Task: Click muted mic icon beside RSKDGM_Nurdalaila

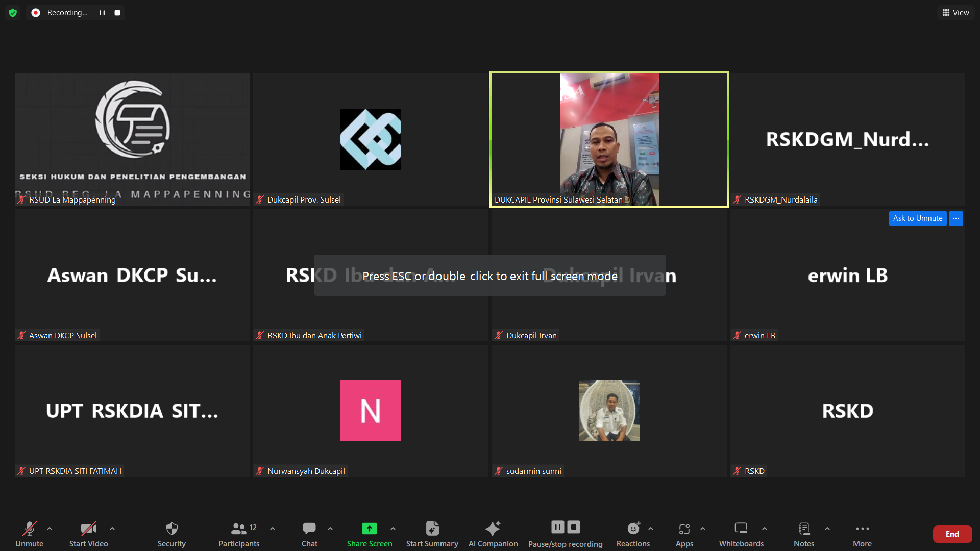Action: [x=737, y=200]
